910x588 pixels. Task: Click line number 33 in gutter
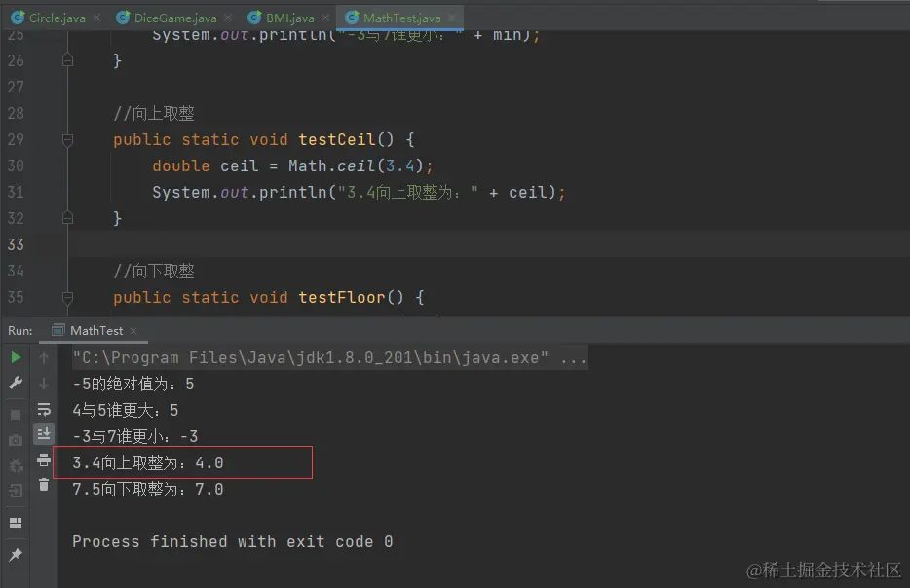pos(16,244)
